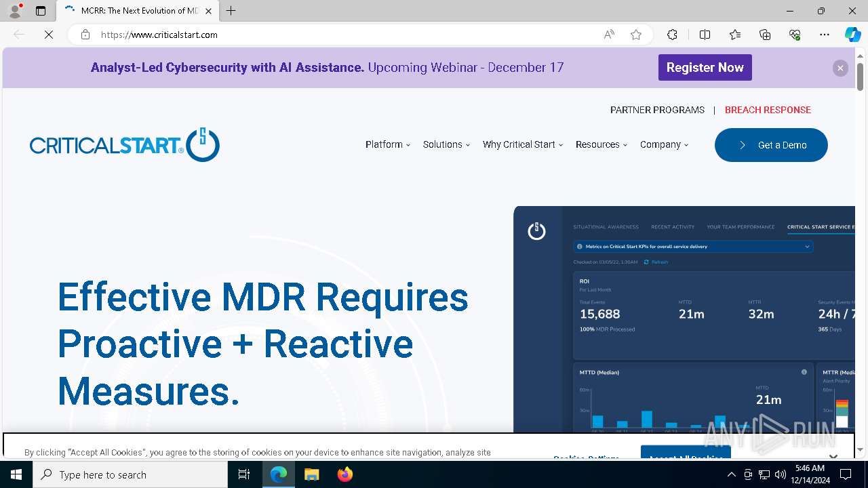The height and width of the screenshot is (488, 868).
Task: Open the Favorites list icon
Action: click(735, 35)
